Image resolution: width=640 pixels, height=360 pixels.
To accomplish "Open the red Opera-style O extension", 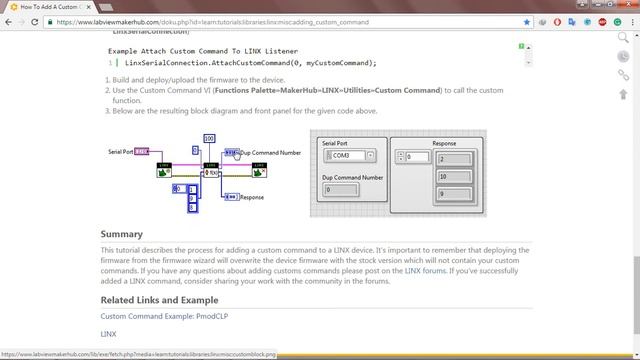I will click(557, 22).
